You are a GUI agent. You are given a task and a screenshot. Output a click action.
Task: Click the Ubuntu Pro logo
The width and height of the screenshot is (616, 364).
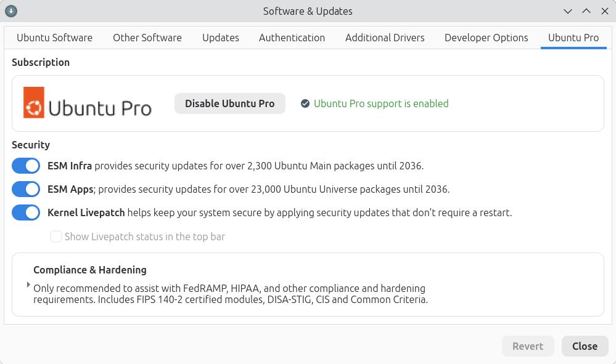[88, 103]
